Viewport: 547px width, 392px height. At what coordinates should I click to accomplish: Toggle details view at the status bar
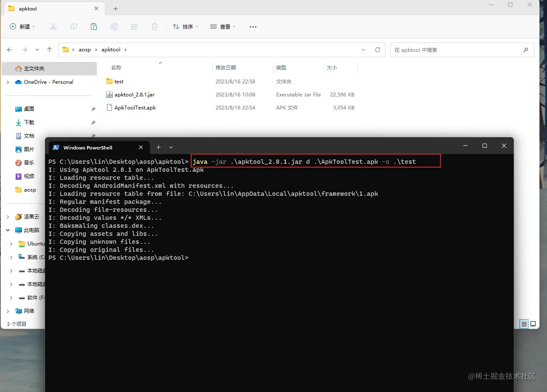(523, 324)
